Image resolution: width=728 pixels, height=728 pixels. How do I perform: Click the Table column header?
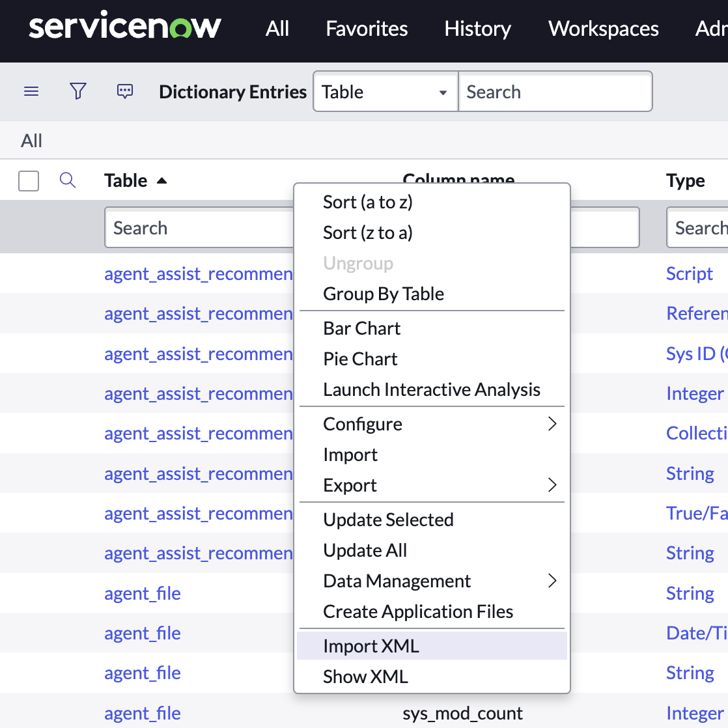126,180
